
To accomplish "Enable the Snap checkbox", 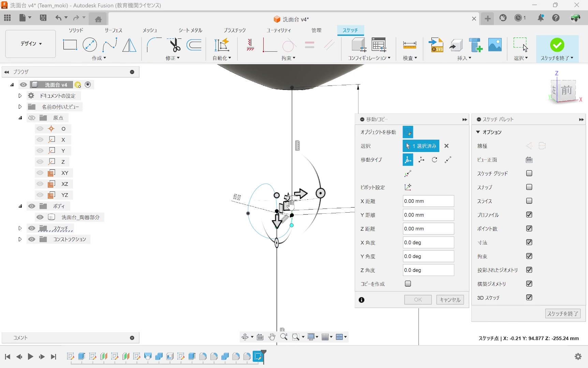I will tap(529, 187).
